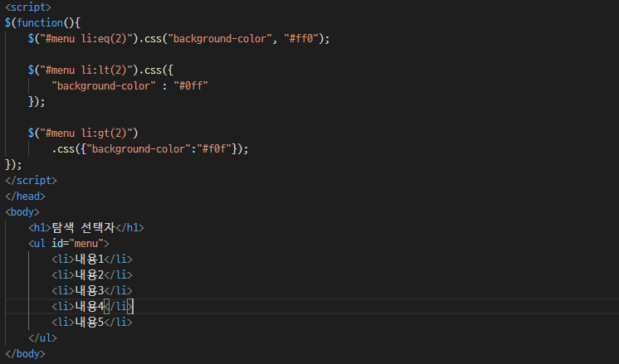The height and width of the screenshot is (364, 619).
Task: Click the "#ff0" color value
Action: [x=301, y=39]
